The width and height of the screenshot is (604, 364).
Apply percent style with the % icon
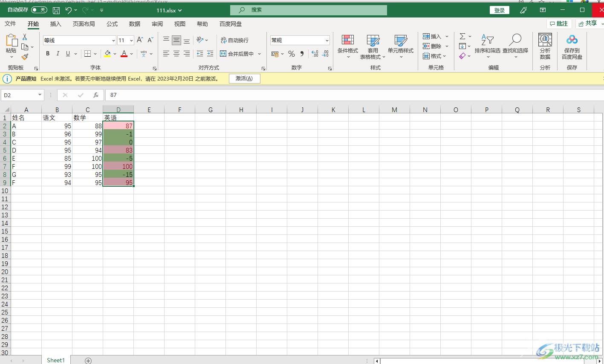pos(292,54)
